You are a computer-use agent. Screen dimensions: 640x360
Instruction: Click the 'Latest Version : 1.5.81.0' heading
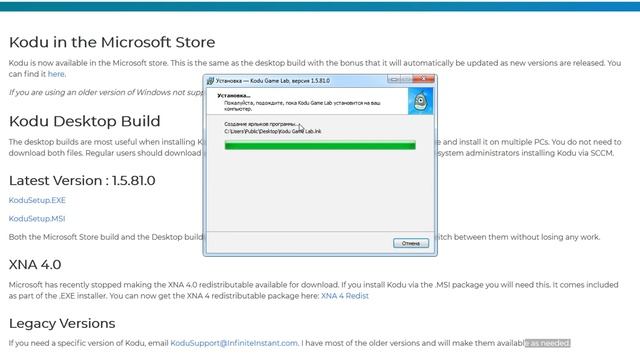pos(82,180)
